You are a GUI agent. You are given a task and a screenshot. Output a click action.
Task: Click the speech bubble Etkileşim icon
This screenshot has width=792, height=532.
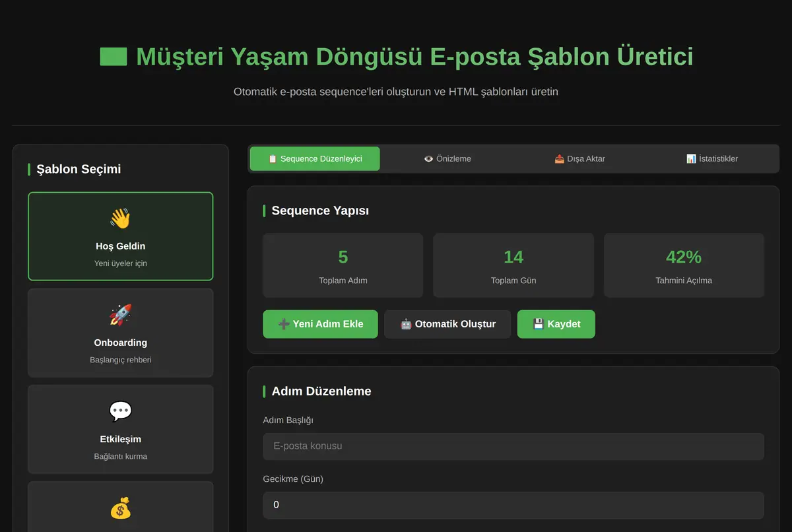[120, 411]
